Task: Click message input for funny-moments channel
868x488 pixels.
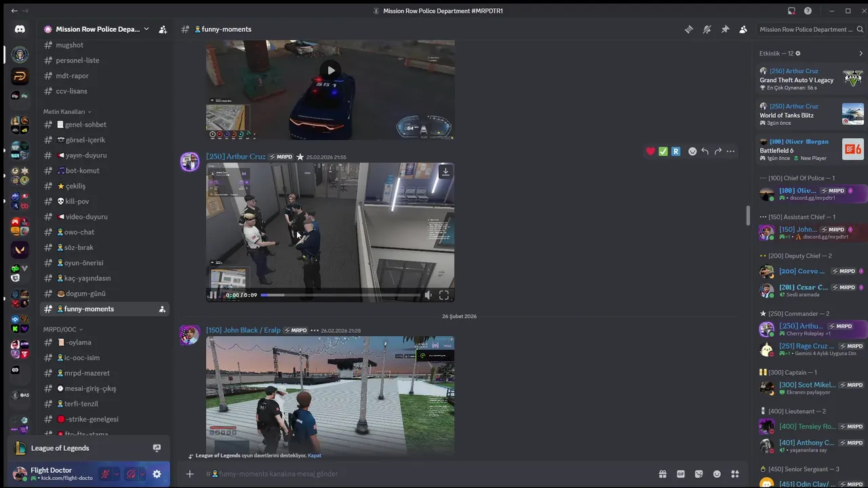Action: [427, 474]
